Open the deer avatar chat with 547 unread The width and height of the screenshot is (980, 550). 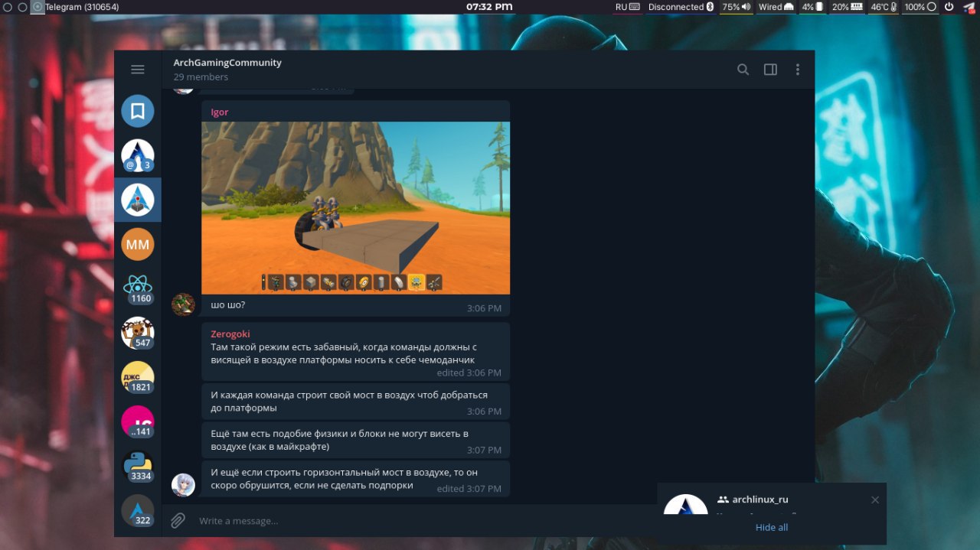click(138, 334)
